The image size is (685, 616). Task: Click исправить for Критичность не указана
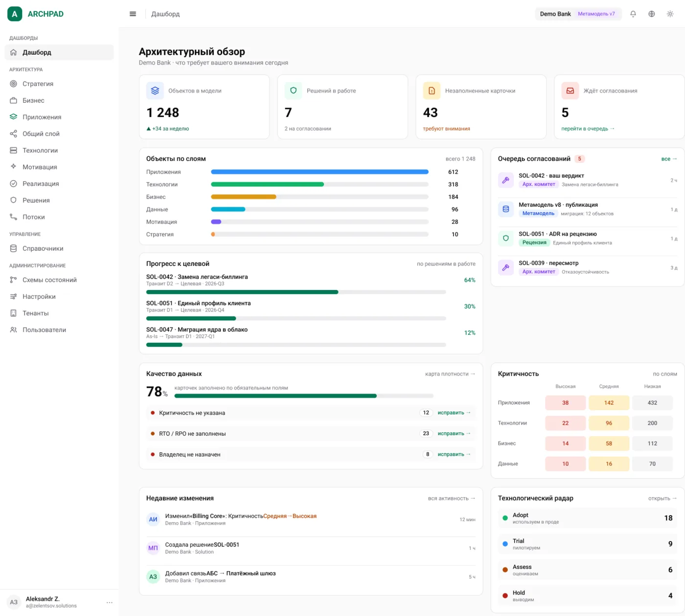coord(454,413)
